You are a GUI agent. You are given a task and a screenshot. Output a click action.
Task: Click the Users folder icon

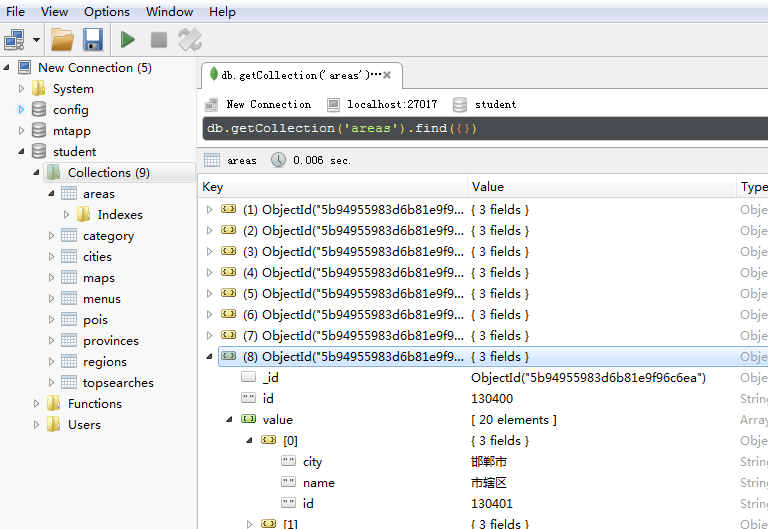pos(53,425)
